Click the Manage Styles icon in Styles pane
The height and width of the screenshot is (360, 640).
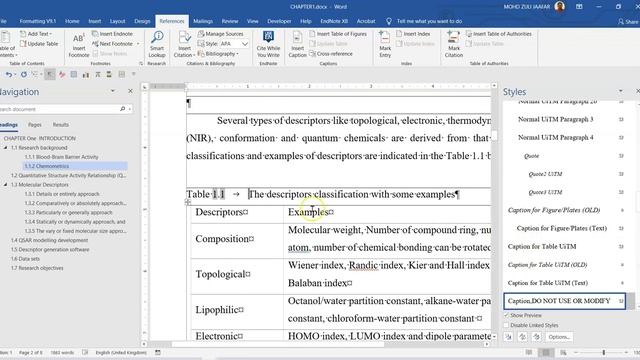tap(537, 337)
